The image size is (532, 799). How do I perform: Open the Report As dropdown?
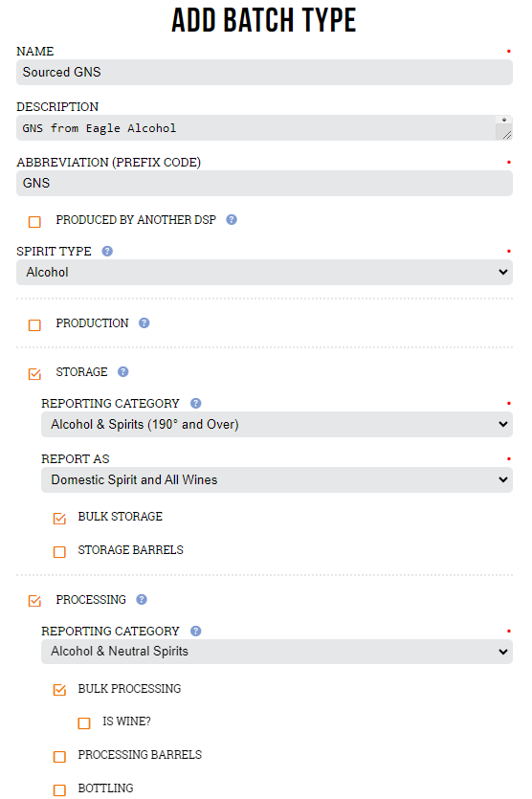[277, 480]
